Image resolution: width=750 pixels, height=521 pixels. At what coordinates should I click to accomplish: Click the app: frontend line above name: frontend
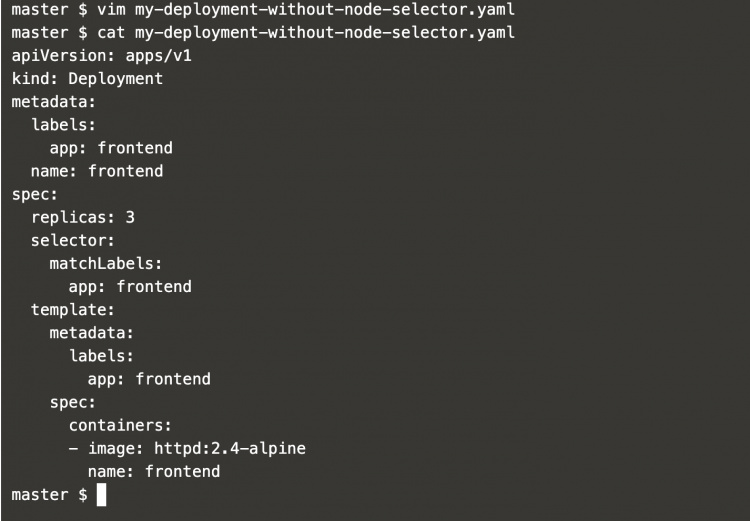[x=111, y=148]
